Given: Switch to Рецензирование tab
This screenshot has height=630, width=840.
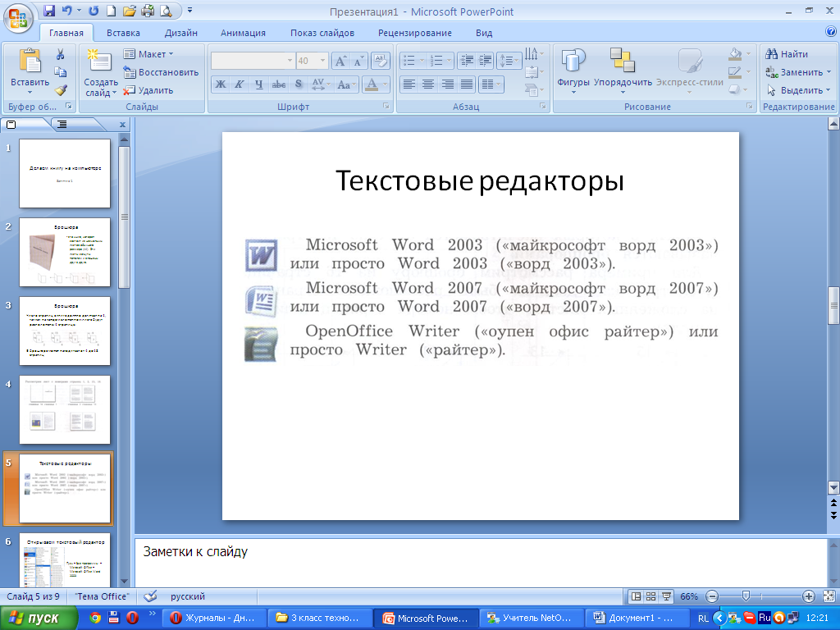Looking at the screenshot, I should coord(415,33).
